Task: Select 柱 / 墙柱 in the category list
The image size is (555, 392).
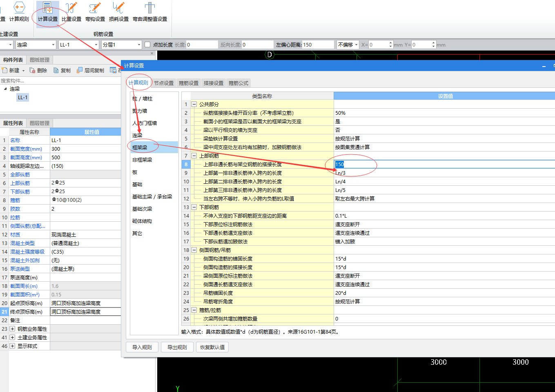Action: pos(154,98)
